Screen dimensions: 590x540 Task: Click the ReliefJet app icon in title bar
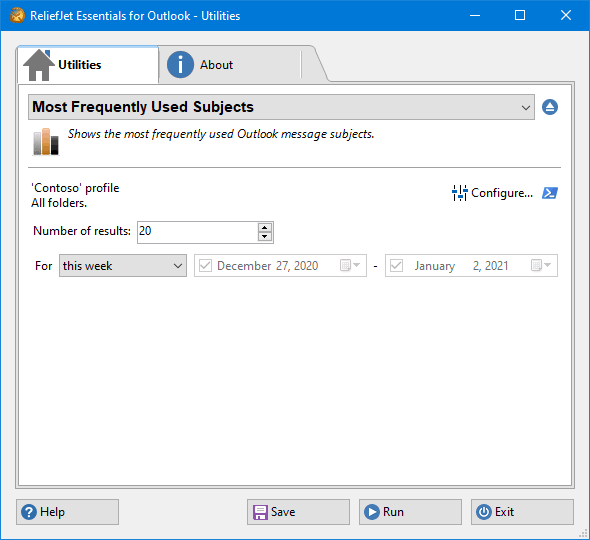click(x=17, y=15)
